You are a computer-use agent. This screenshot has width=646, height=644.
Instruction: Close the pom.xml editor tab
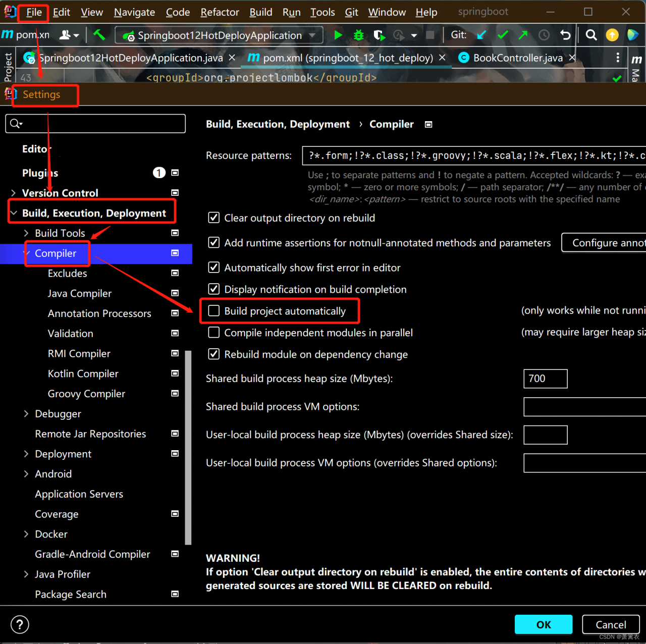[442, 58]
